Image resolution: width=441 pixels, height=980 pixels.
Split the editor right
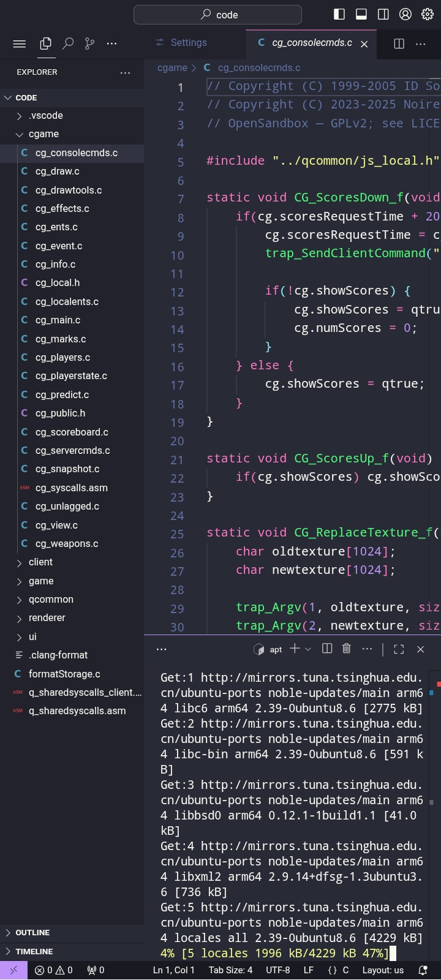(x=399, y=43)
